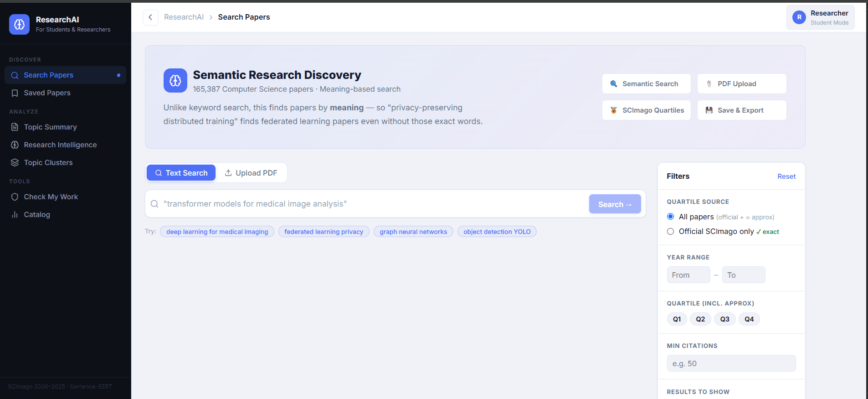This screenshot has width=868, height=399.
Task: Click the Search button
Action: (x=615, y=204)
